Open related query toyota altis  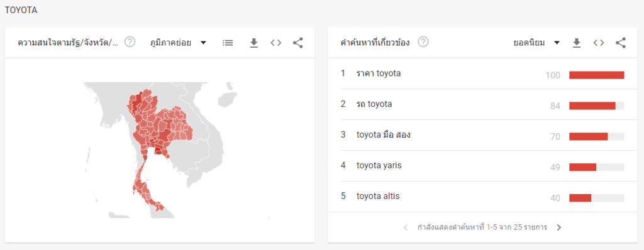[x=378, y=196]
